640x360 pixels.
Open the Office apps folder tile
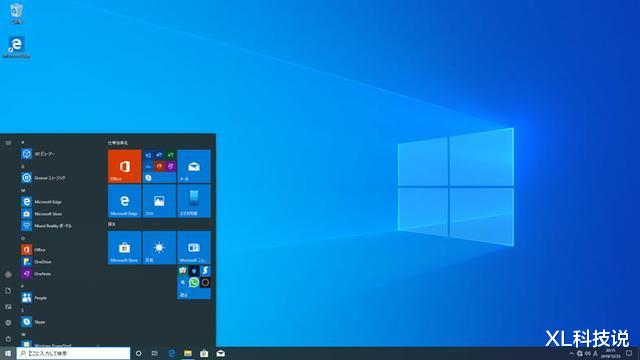pyautogui.click(x=159, y=166)
